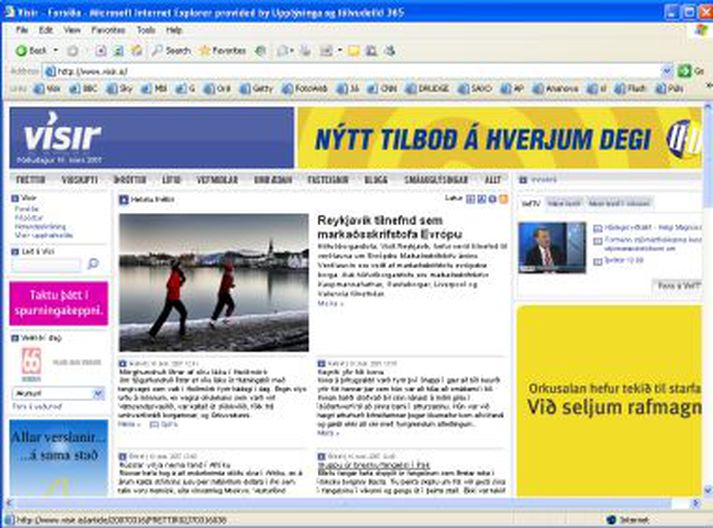Click the green Go button

(x=684, y=71)
